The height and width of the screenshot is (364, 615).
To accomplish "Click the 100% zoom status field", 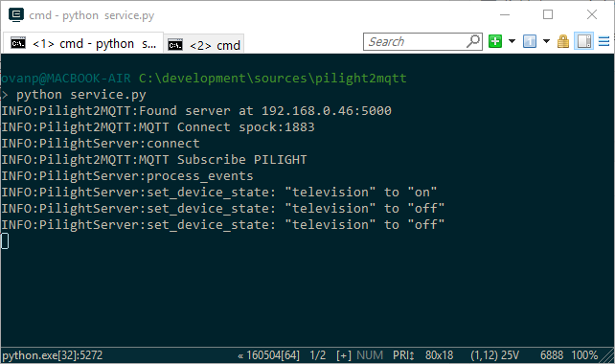I will [x=584, y=355].
